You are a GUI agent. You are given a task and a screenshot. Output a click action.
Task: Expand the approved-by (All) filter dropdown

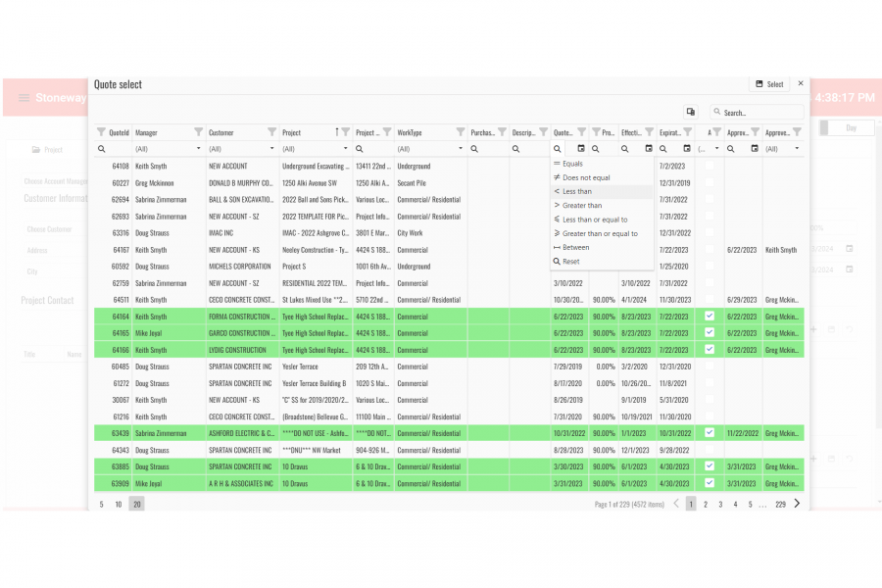797,149
